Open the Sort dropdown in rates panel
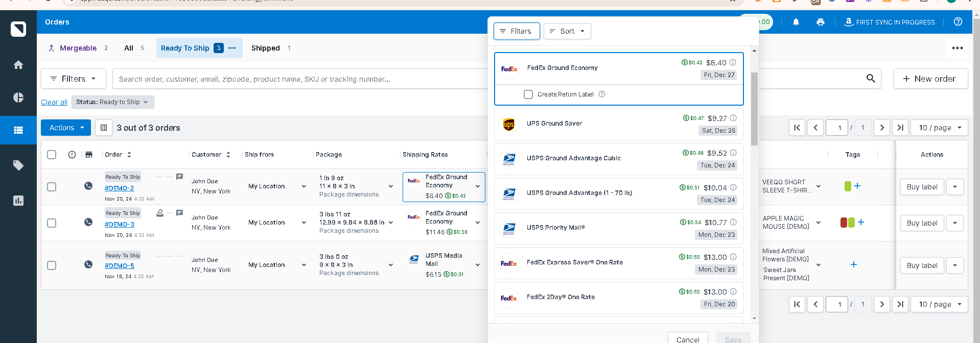Image resolution: width=980 pixels, height=343 pixels. click(567, 31)
